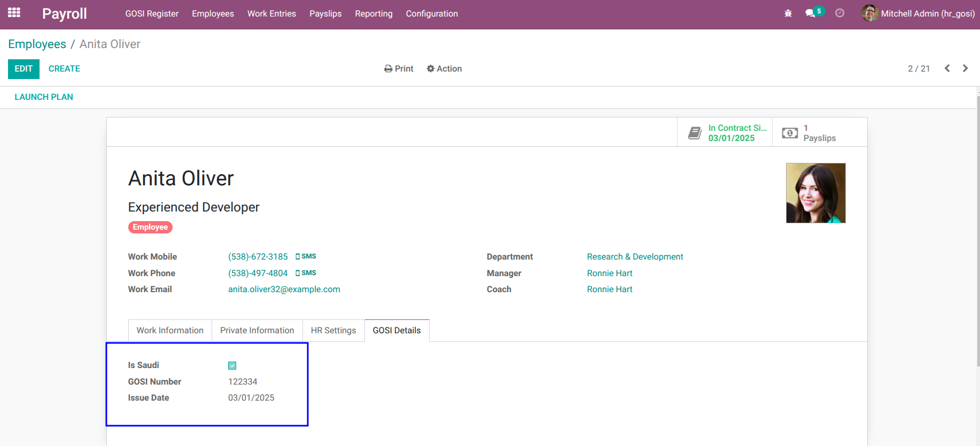Expand the Action dropdown

coord(444,68)
